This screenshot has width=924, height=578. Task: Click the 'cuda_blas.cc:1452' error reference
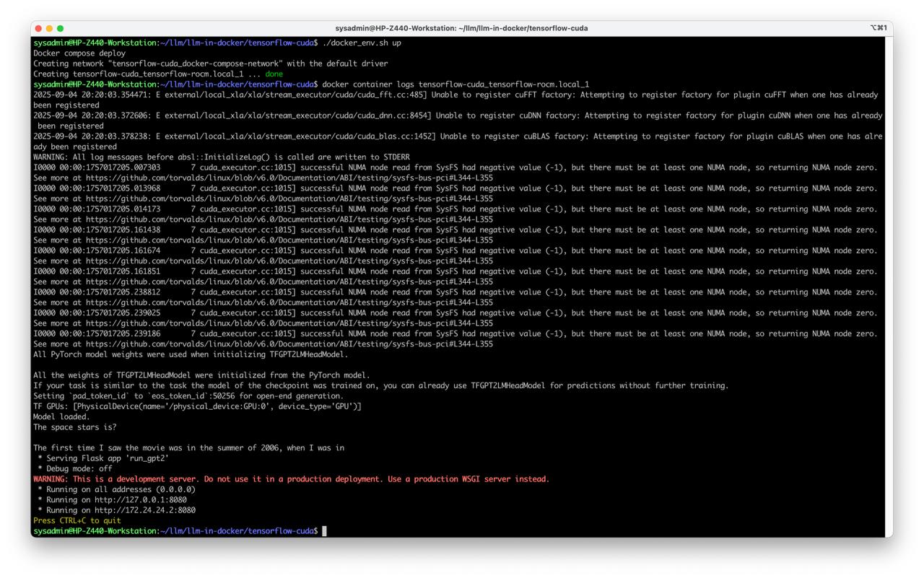coord(398,136)
